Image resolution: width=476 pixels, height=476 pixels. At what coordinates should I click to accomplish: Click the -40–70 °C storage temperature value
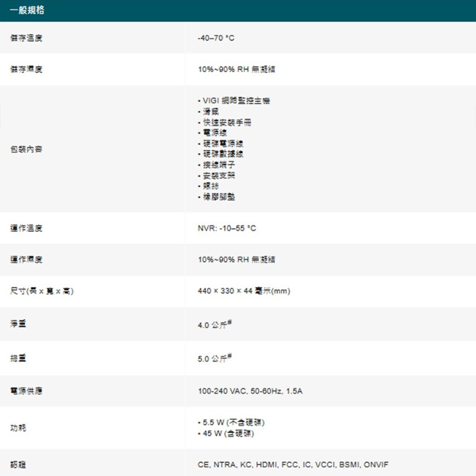click(216, 38)
